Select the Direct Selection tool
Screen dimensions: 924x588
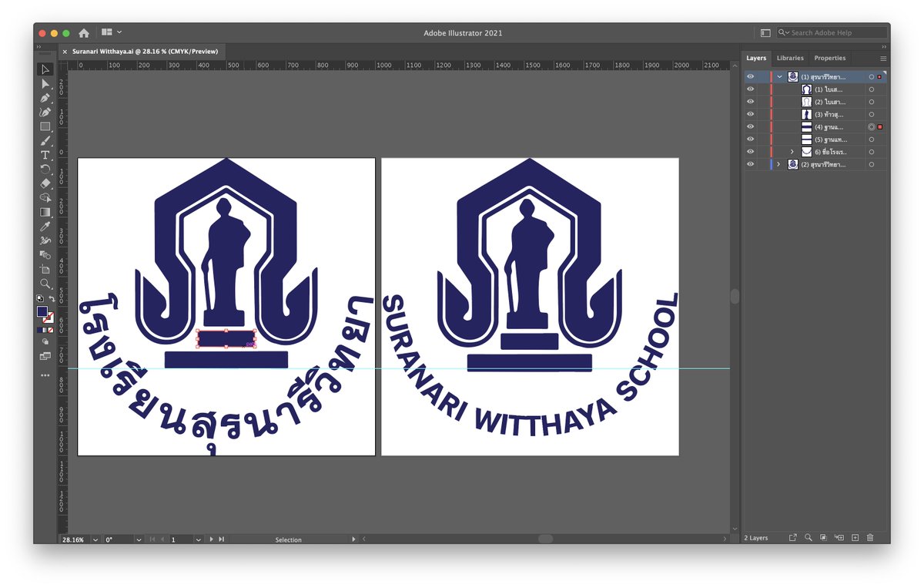[x=45, y=83]
